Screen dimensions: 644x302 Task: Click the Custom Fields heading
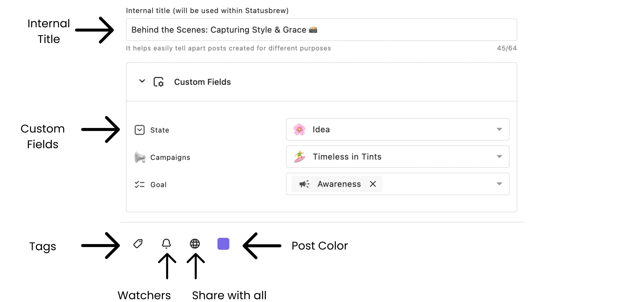coord(202,82)
